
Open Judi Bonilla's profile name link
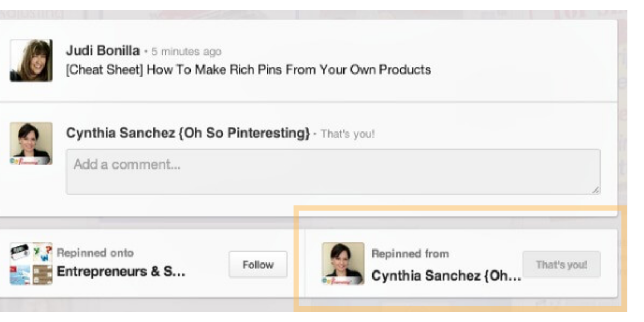coord(103,51)
